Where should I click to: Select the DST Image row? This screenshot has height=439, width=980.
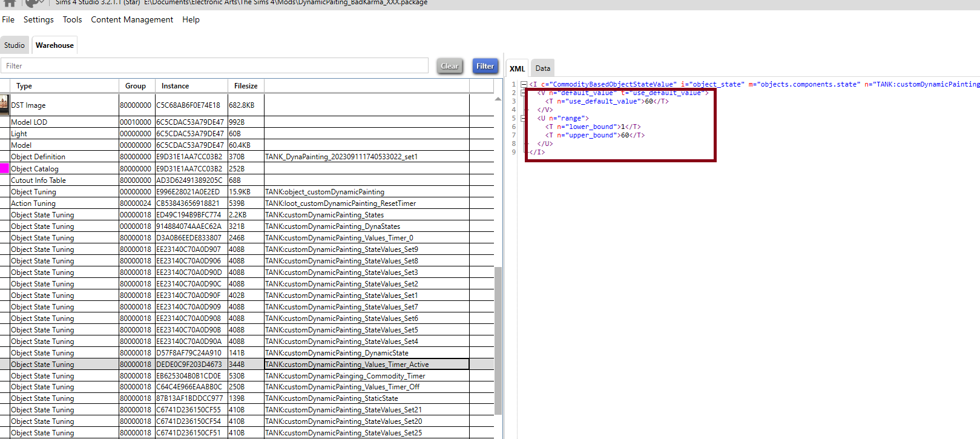[247, 105]
